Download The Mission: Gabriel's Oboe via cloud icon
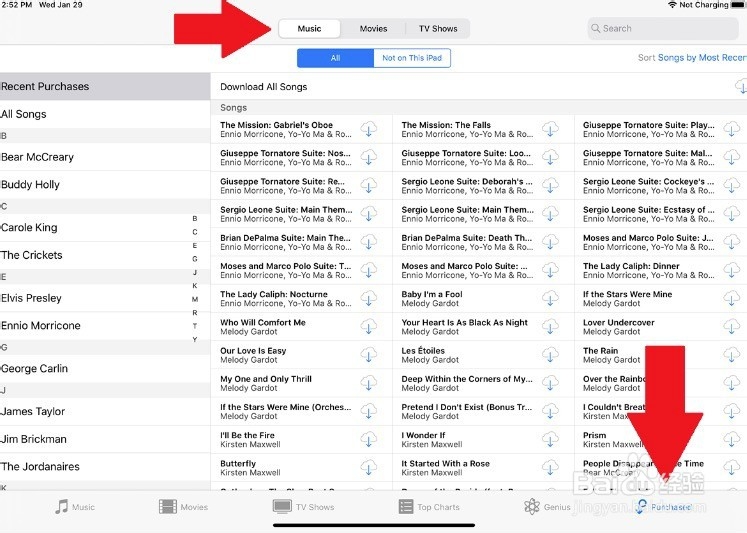The image size is (747, 533). coord(368,129)
